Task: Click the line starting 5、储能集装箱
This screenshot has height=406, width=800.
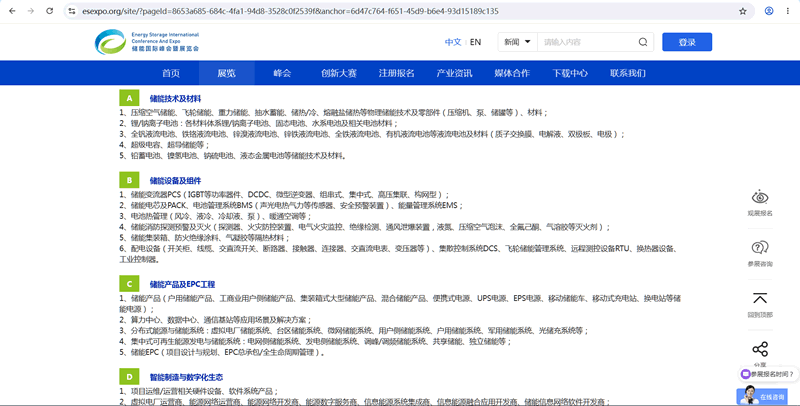Action: pyautogui.click(x=205, y=238)
